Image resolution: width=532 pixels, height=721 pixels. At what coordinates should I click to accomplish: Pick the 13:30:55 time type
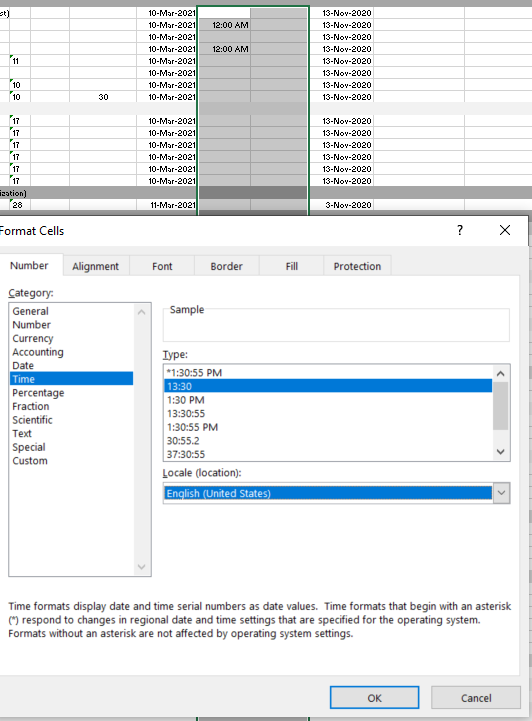coord(328,413)
